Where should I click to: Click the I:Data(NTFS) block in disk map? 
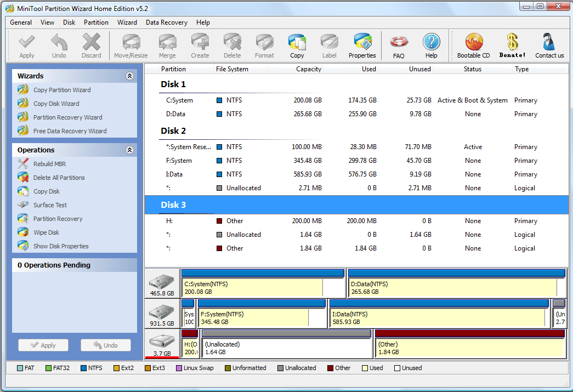[439, 314]
